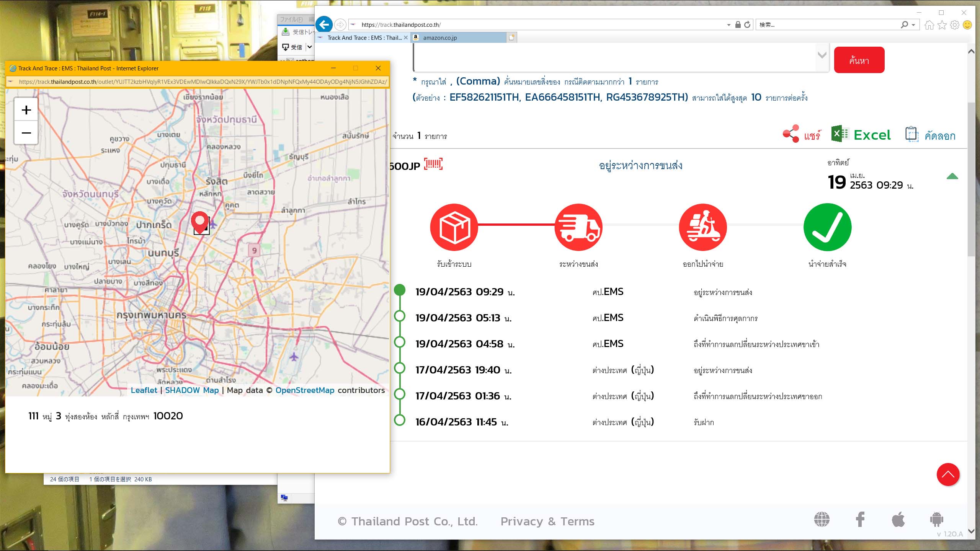Screen dimensions: 980x551
Task: Open the address bar history dropdown
Action: (728, 25)
